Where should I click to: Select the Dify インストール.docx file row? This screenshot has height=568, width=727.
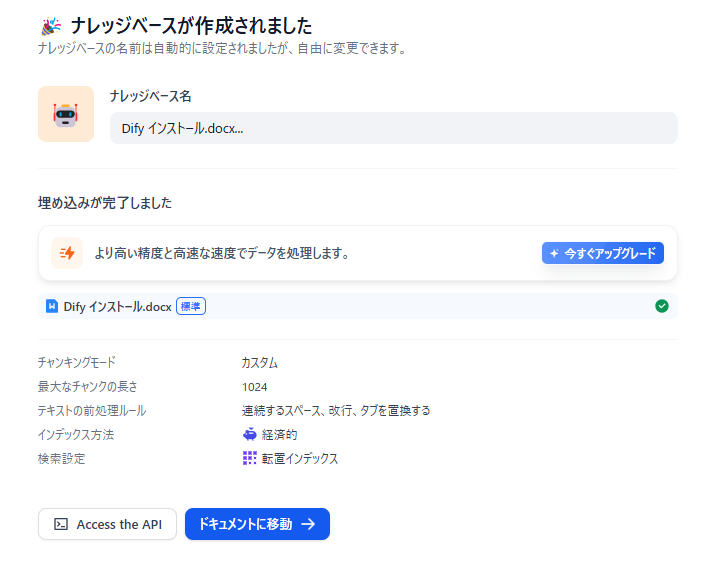[x=357, y=306]
